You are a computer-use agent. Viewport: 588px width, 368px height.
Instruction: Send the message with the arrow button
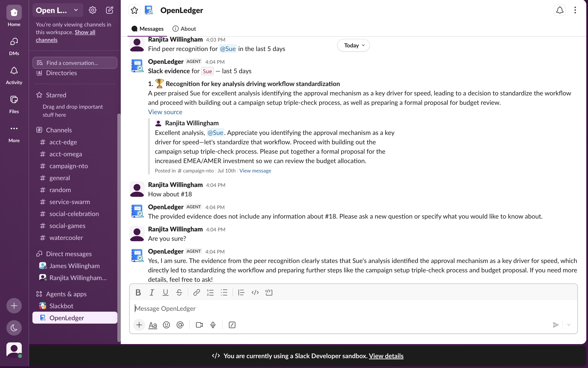tap(556, 325)
